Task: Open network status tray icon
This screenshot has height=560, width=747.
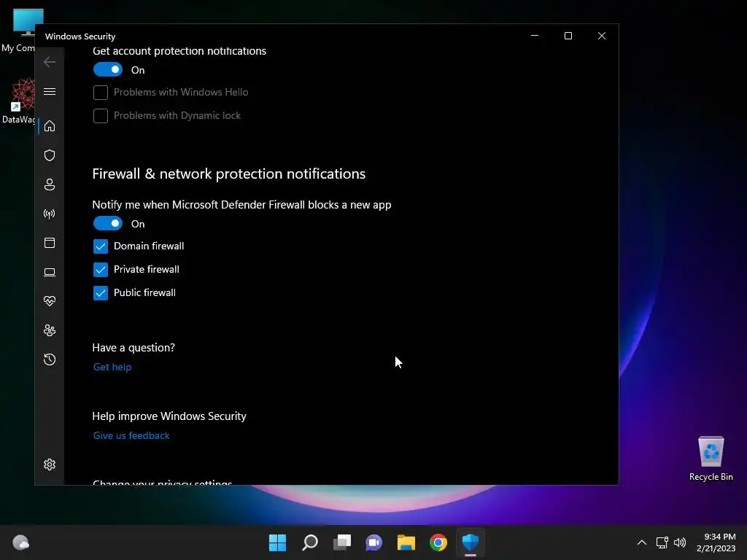Action: (x=662, y=542)
